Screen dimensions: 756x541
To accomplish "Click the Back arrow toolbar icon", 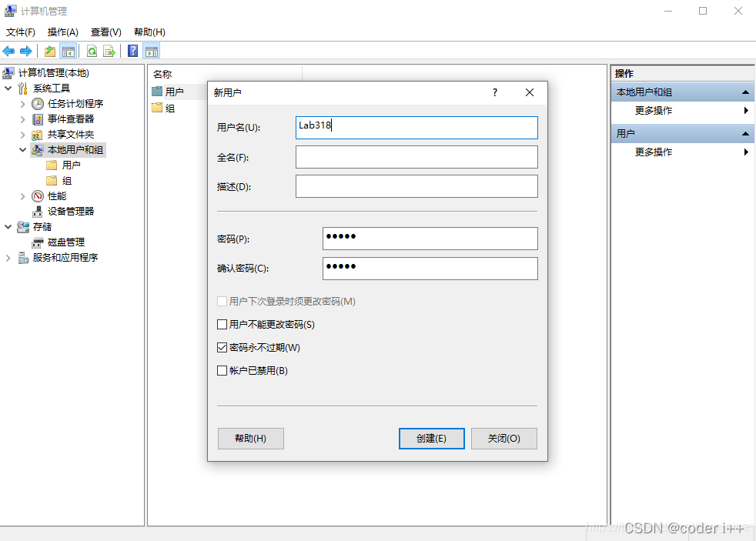I will pos(8,51).
